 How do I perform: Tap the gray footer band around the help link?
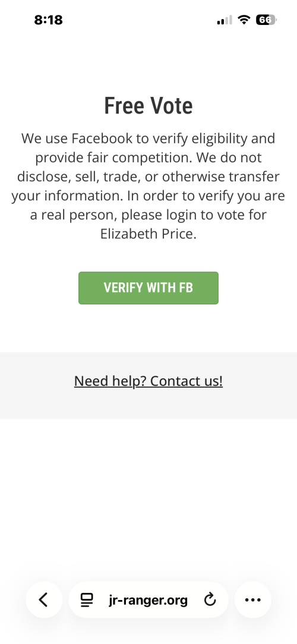(148, 385)
